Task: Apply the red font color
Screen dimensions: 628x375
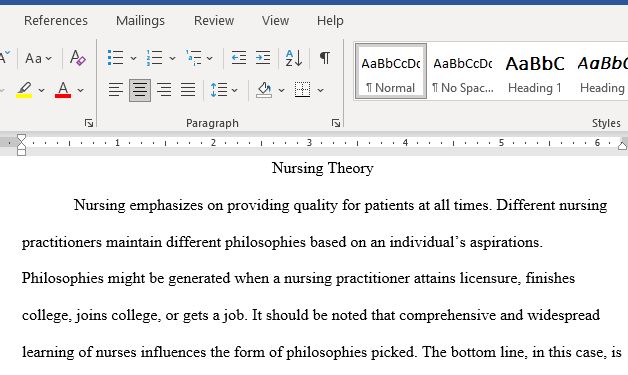Action: click(63, 90)
